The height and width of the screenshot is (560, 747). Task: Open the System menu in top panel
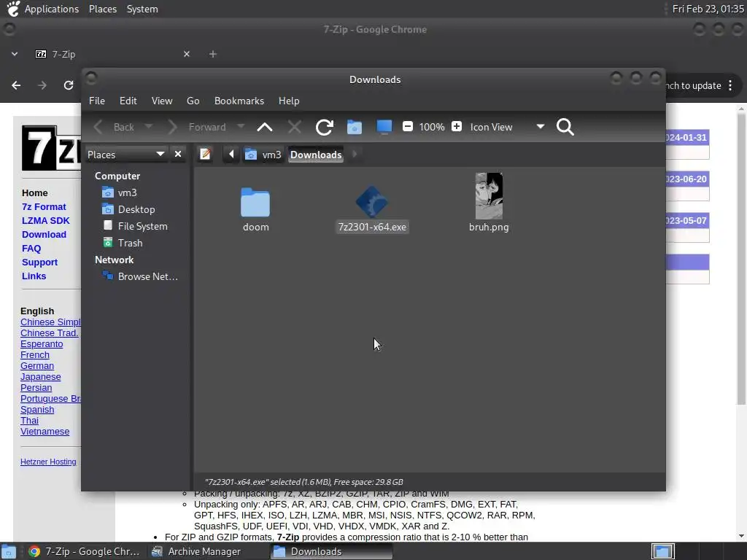coord(142,9)
